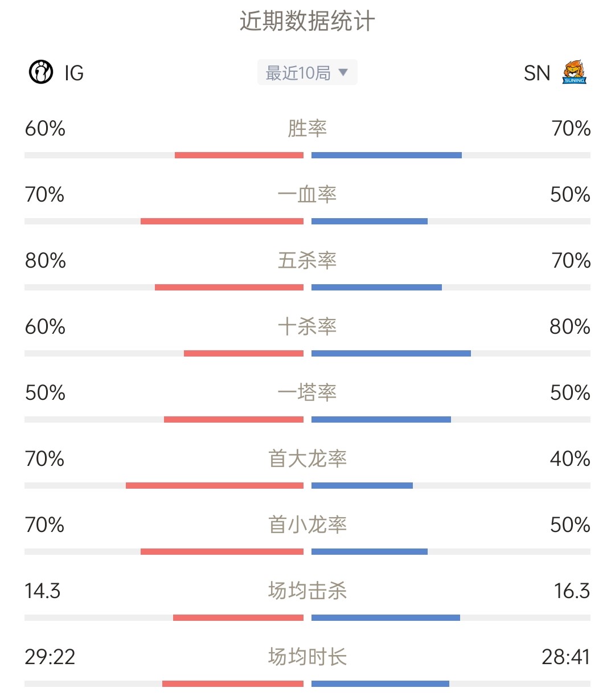Image resolution: width=615 pixels, height=700 pixels.
Task: Click IG's 29:22 average duration value
Action: [x=50, y=657]
